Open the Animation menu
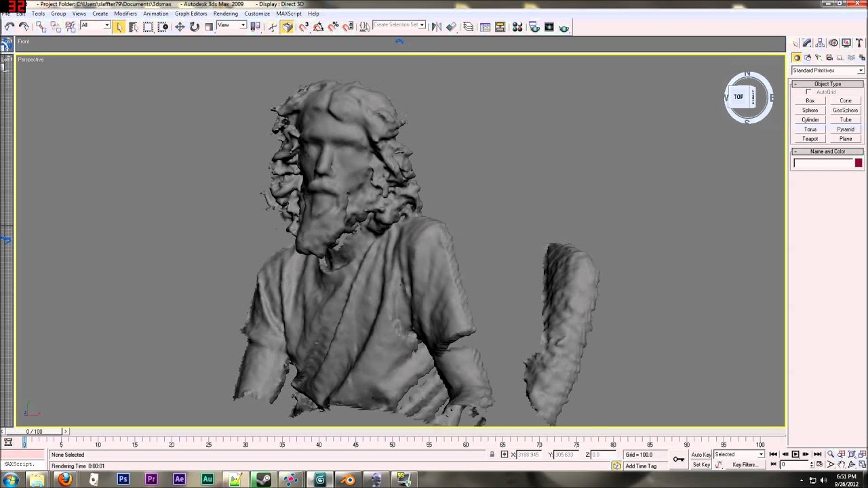 156,14
